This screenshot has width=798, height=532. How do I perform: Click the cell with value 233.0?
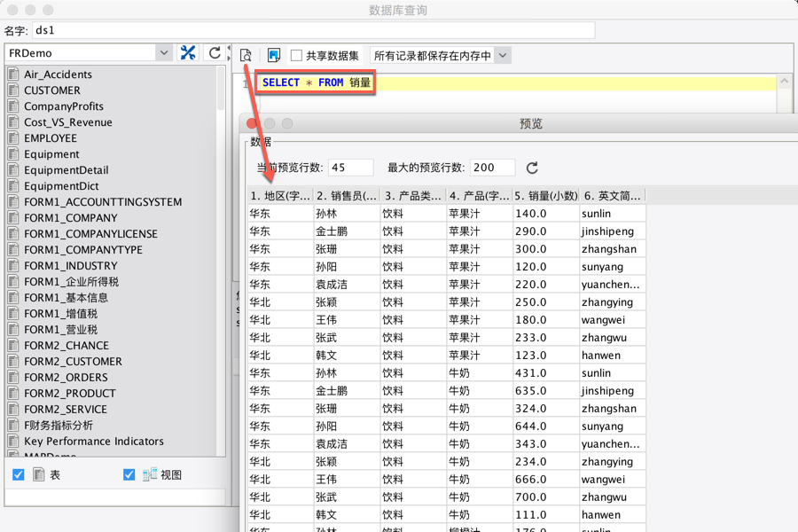pos(545,338)
